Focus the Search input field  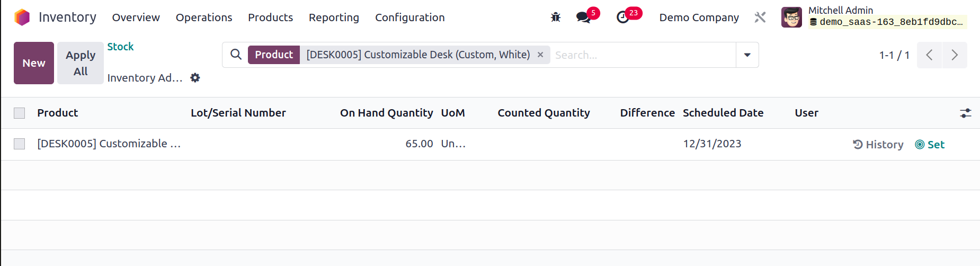[643, 55]
